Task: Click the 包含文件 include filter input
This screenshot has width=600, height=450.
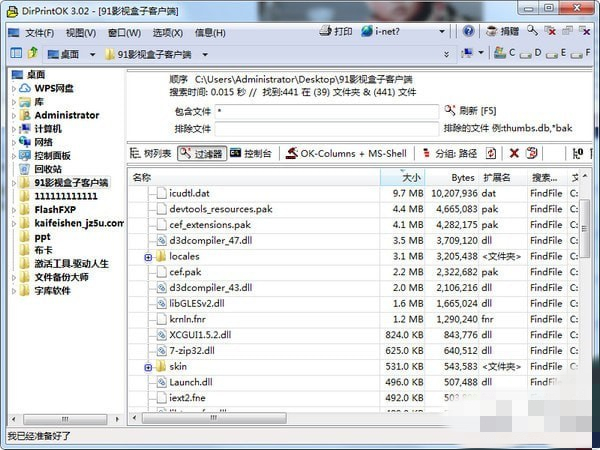Action: [327, 111]
